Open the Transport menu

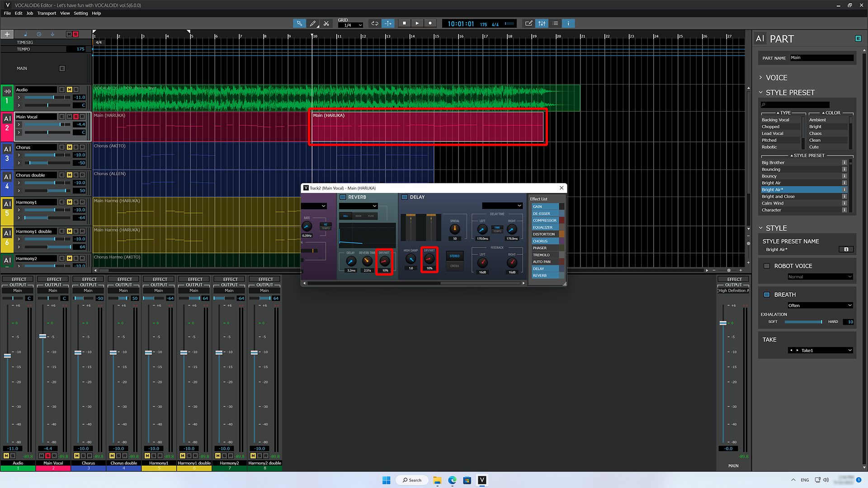click(x=47, y=13)
